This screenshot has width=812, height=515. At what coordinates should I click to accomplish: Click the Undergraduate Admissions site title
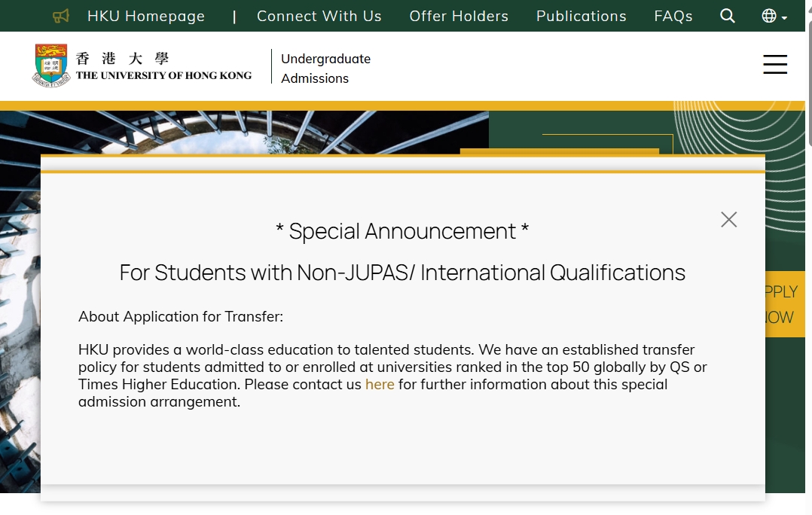tap(325, 68)
